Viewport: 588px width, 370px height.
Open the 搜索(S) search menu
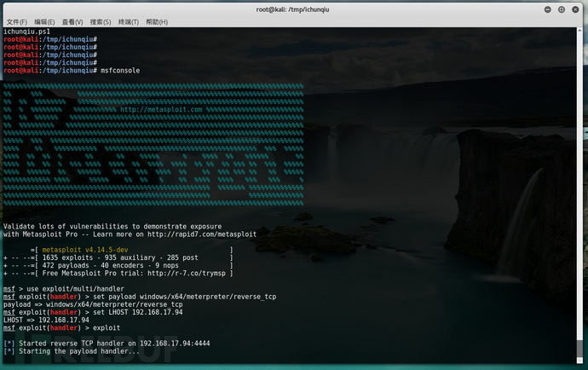click(x=101, y=22)
